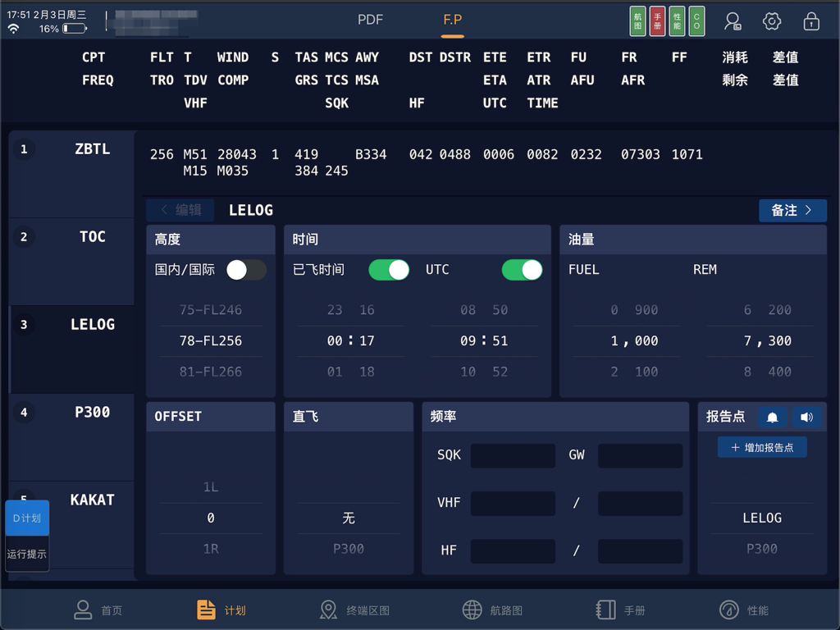
Task: Click the 编辑 back chevron above LELOG
Action: tap(180, 210)
